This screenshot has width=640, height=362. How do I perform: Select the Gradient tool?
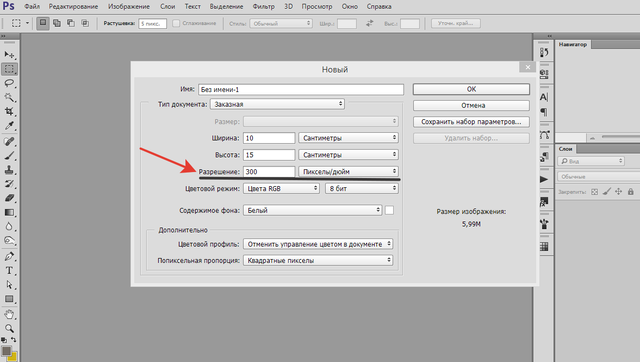coord(9,212)
